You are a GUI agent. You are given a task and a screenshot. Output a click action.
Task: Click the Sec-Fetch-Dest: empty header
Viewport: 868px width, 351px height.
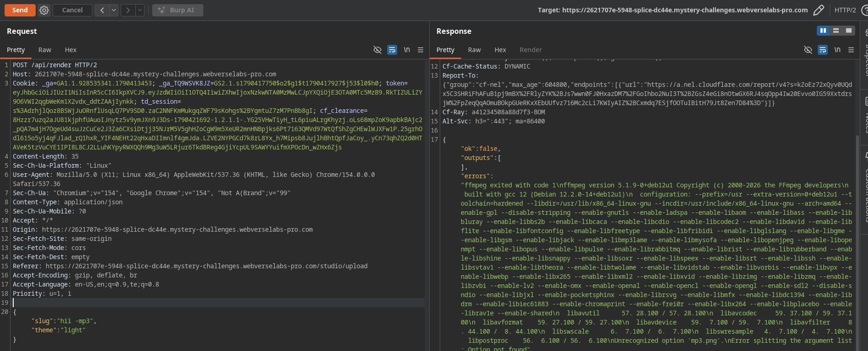(x=51, y=257)
